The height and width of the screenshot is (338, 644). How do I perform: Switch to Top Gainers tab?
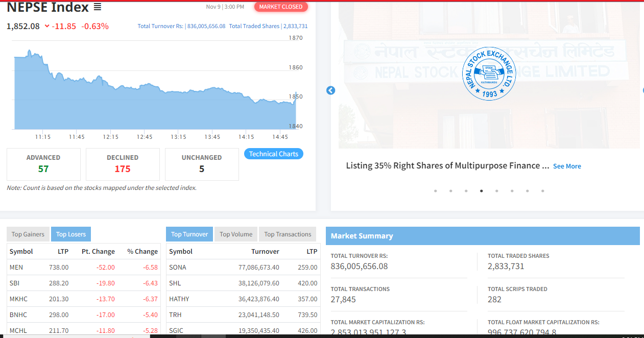tap(28, 234)
